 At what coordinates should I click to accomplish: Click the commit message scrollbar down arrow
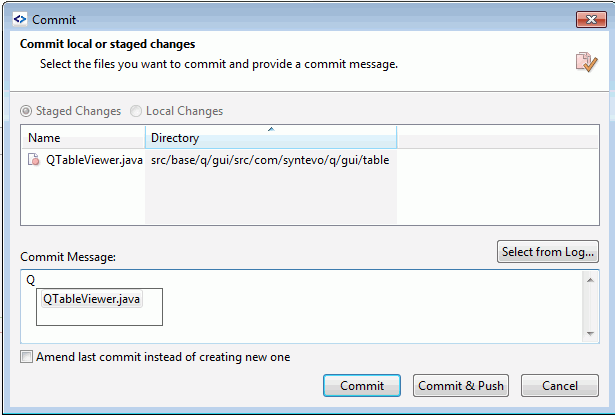pos(590,333)
